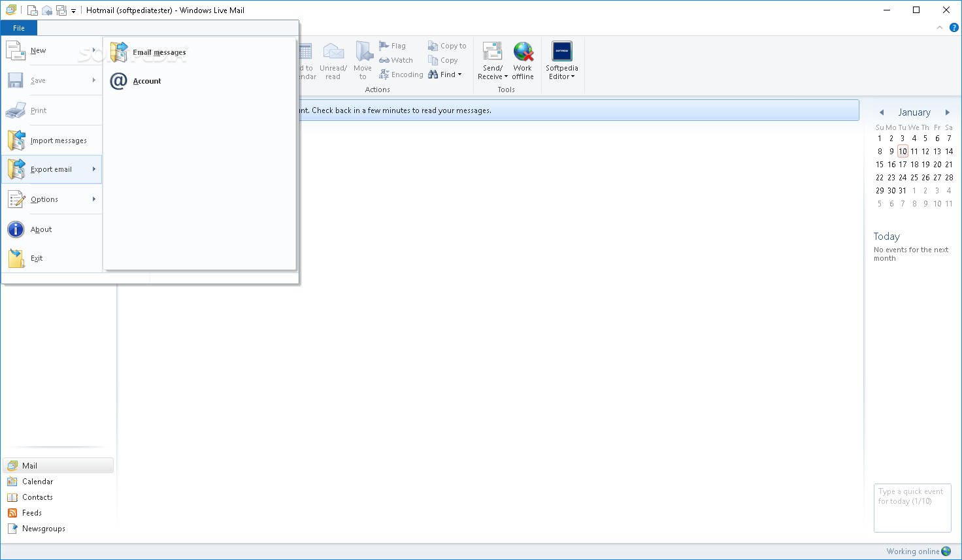Click the Save floppy disk icon

pos(16,80)
